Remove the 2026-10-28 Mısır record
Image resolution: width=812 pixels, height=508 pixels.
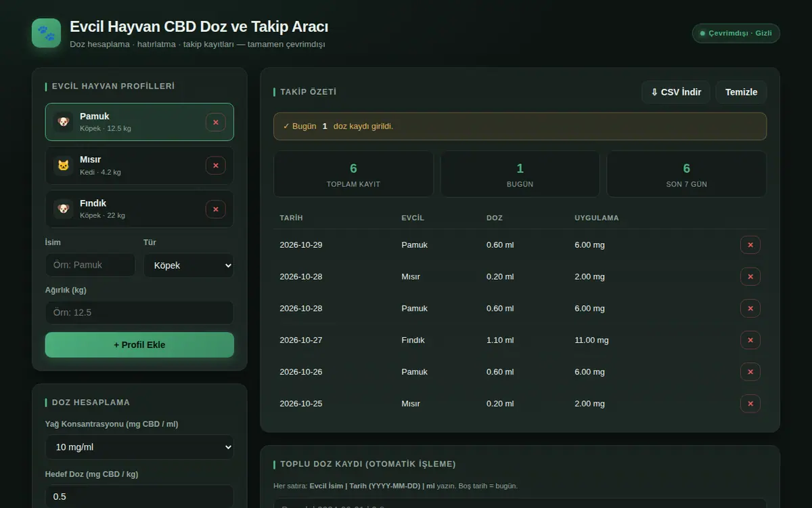click(750, 276)
